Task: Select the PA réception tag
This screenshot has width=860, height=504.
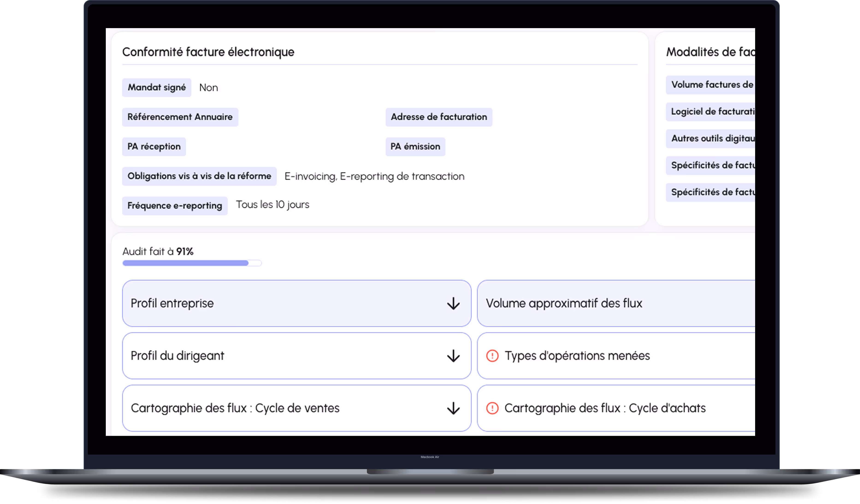Action: point(154,147)
